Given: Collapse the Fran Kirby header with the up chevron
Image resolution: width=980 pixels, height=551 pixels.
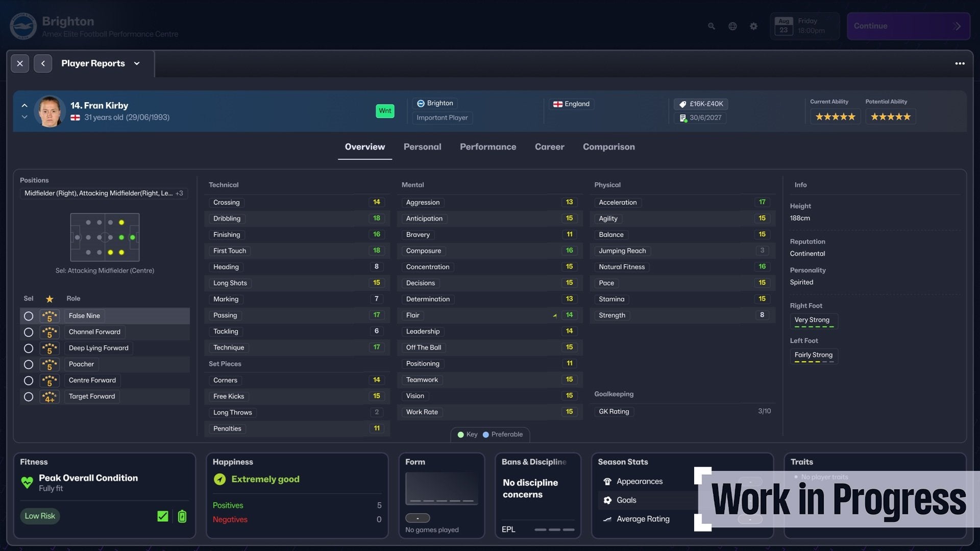Looking at the screenshot, I should (x=24, y=105).
